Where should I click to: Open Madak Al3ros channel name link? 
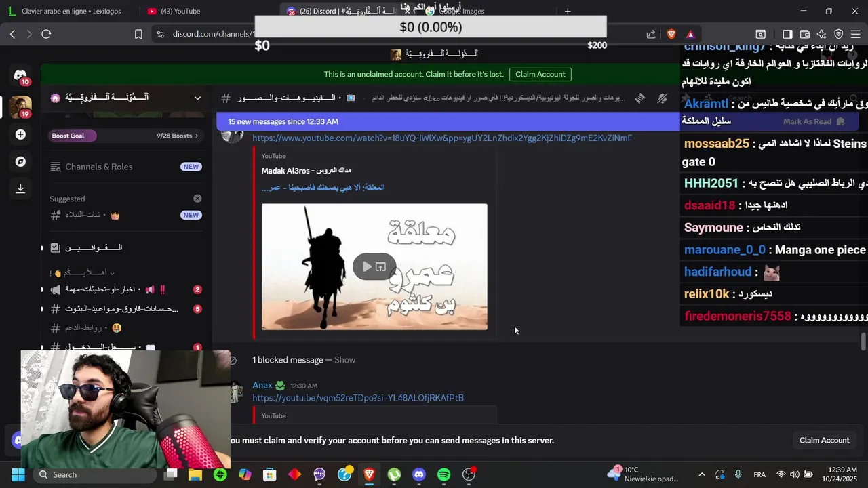(307, 171)
